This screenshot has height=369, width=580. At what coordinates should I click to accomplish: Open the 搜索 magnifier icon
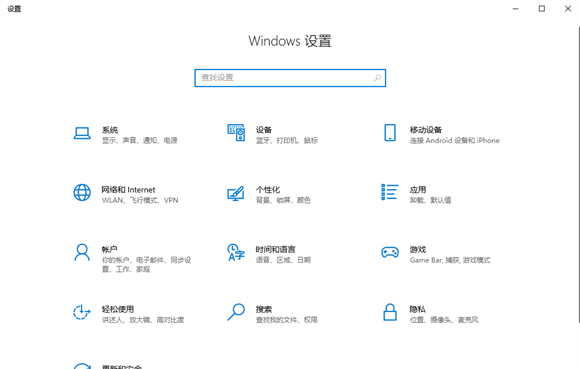click(236, 312)
